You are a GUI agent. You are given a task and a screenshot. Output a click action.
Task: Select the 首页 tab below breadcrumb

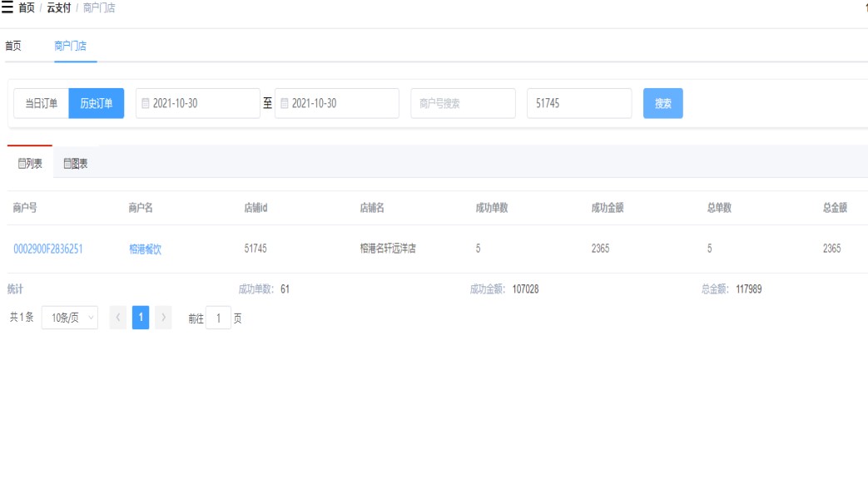click(x=13, y=46)
